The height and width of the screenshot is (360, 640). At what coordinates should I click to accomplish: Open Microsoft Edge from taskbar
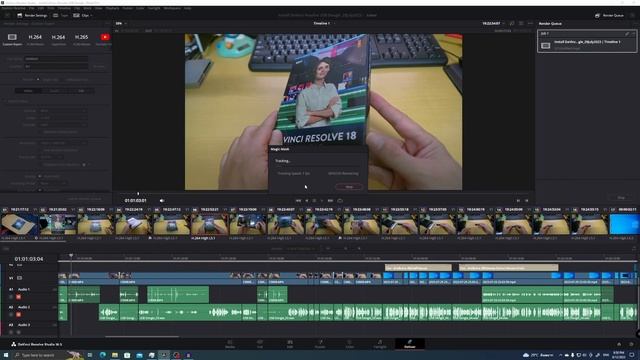pyautogui.click(x=102, y=355)
